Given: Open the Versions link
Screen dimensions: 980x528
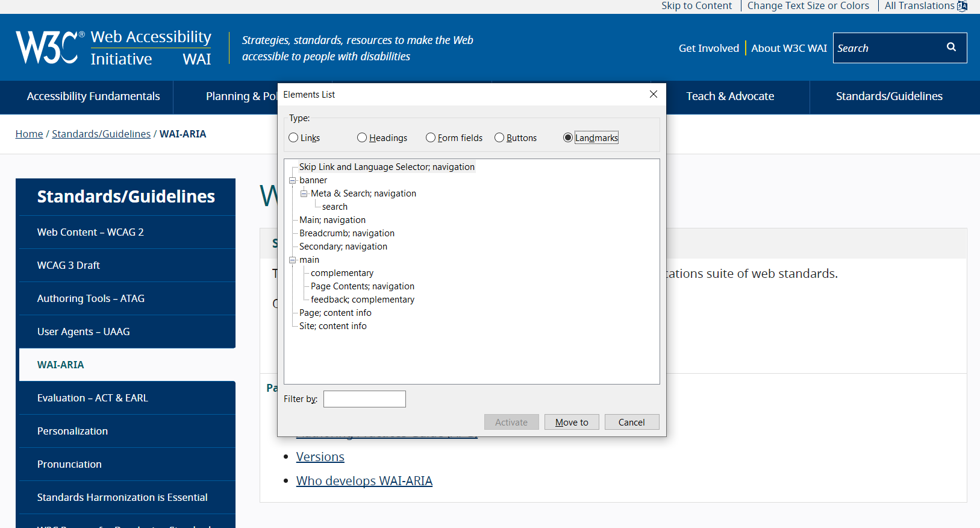Looking at the screenshot, I should (x=320, y=457).
